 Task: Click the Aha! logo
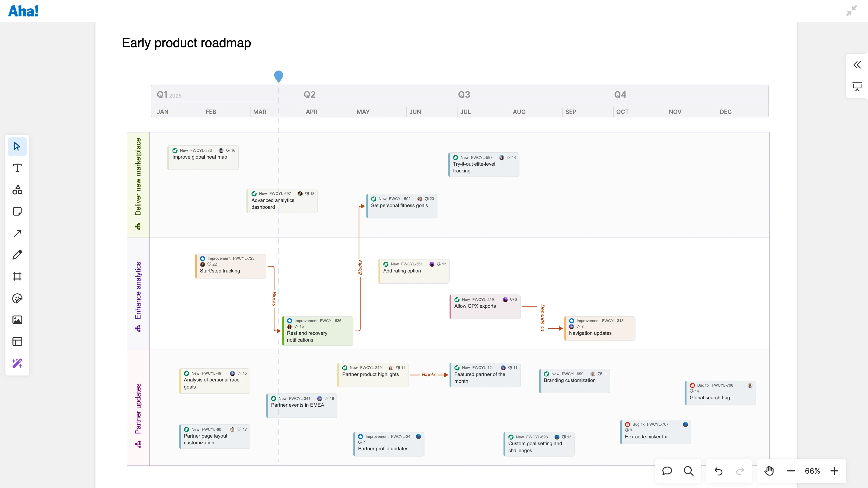pos(23,11)
